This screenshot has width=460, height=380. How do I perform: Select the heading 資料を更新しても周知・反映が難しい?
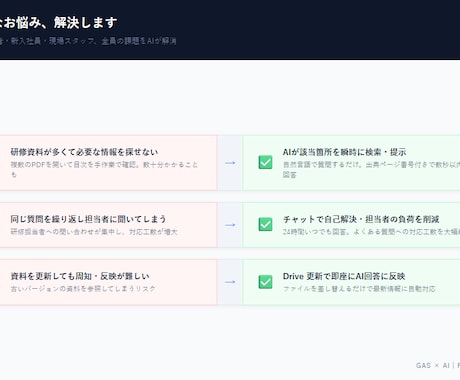tap(80, 276)
